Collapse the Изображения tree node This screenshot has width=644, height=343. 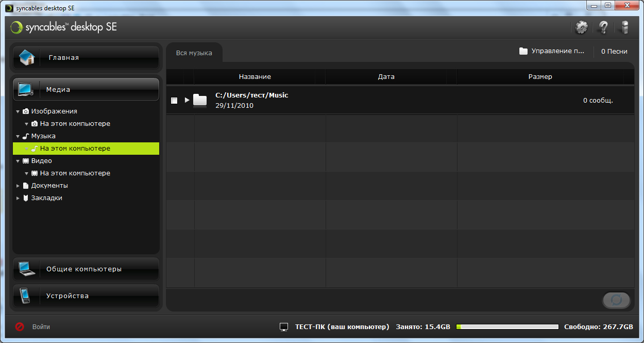pos(18,111)
